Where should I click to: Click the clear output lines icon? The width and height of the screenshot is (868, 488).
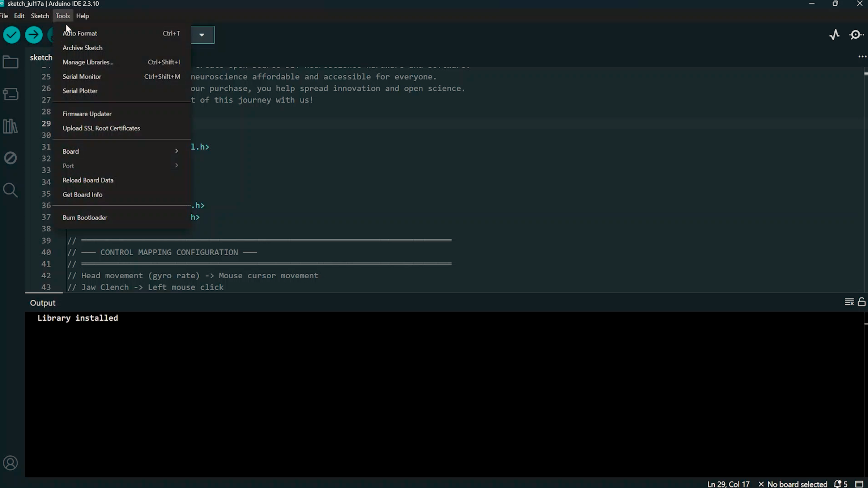click(x=849, y=302)
